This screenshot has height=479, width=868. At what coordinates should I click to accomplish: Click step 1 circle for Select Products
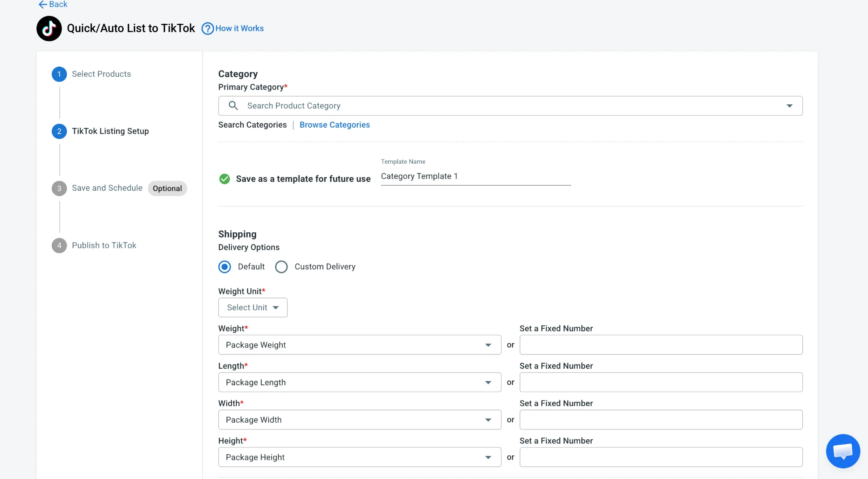pos(59,74)
